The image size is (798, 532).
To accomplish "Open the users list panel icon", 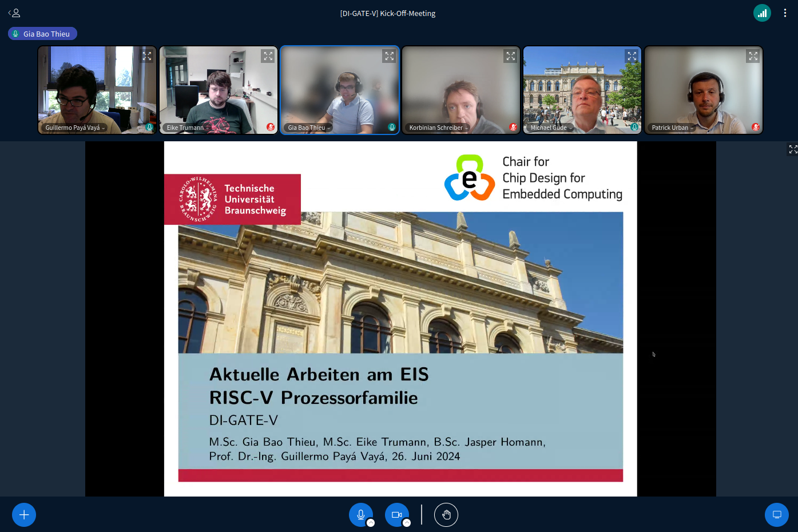I will (14, 13).
